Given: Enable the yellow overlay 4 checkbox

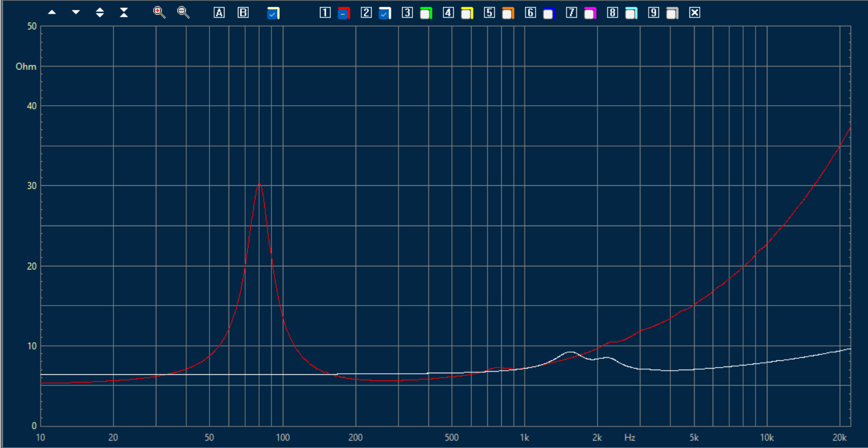Looking at the screenshot, I should coord(467,13).
